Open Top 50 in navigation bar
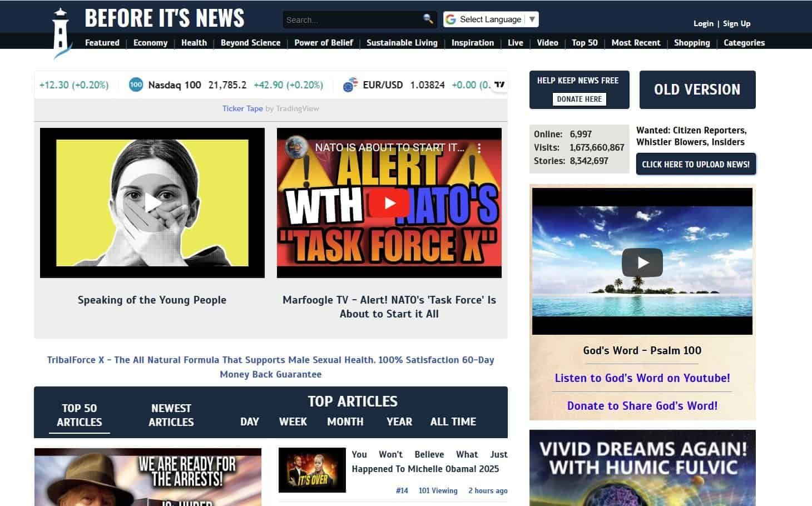The height and width of the screenshot is (506, 812). pyautogui.click(x=585, y=43)
